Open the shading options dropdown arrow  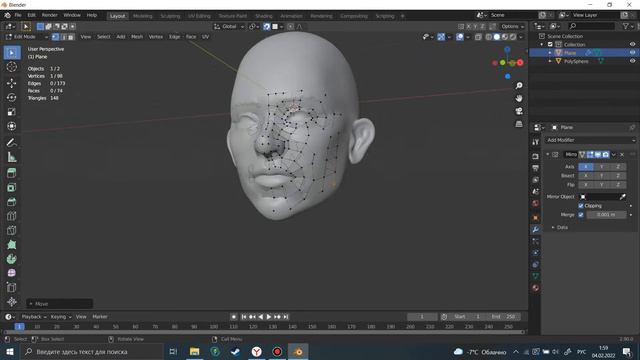click(x=520, y=37)
